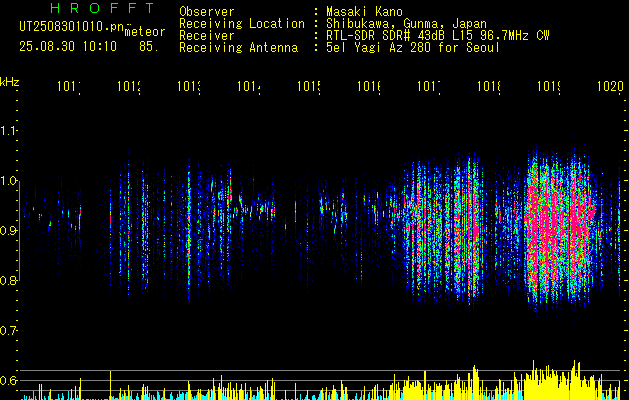
Task: Click the 1015 time marker
Action: pos(309,86)
